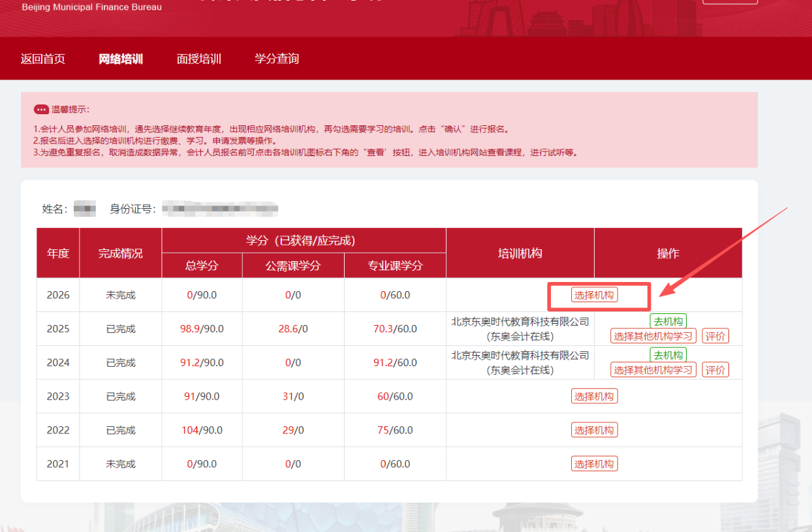Click 北京东奥时代教育科技有限公司 in the 2025 row
Image resolution: width=812 pixels, height=532 pixels.
point(520,321)
